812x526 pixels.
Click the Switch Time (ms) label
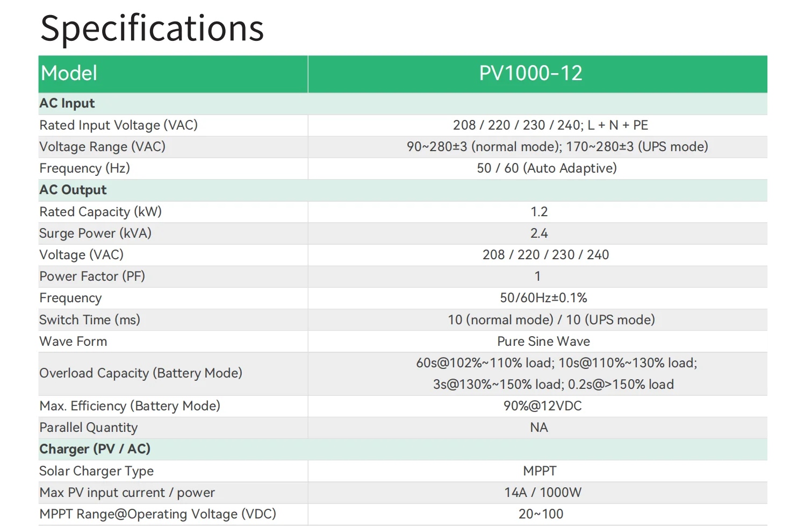90,320
